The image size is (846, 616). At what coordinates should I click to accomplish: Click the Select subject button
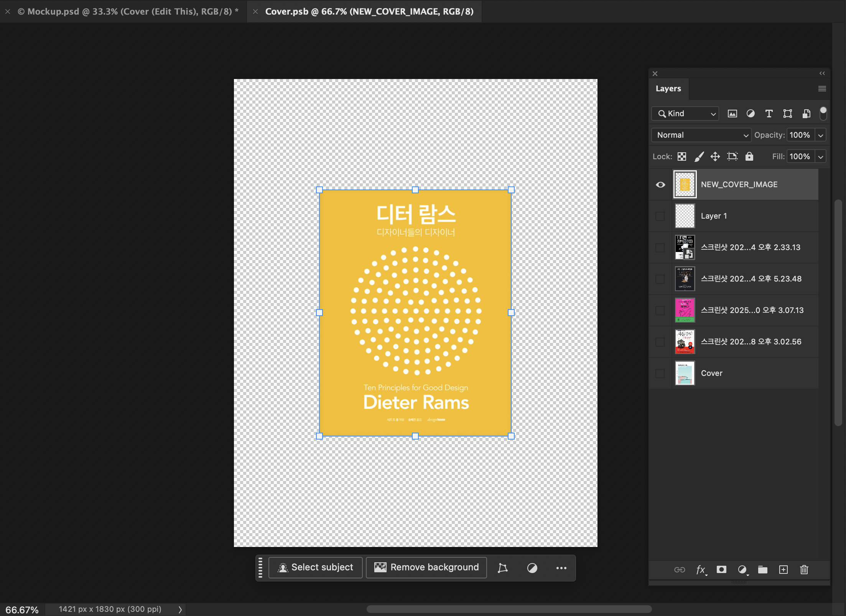pos(316,567)
